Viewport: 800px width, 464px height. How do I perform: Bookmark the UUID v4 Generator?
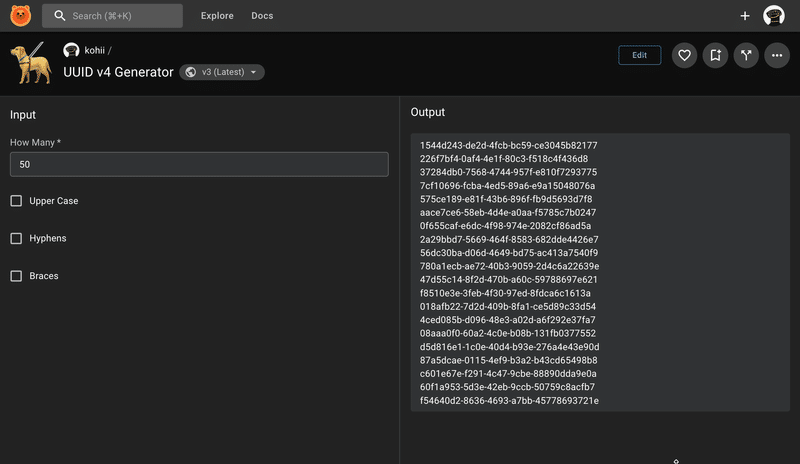(x=715, y=55)
